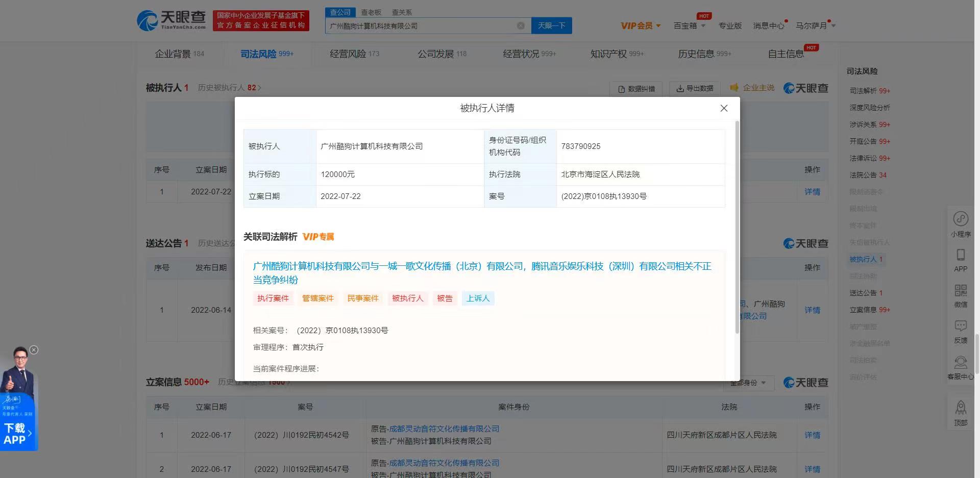The image size is (980, 478).
Task: Click the 天眼一下 search button
Action: pos(552,26)
